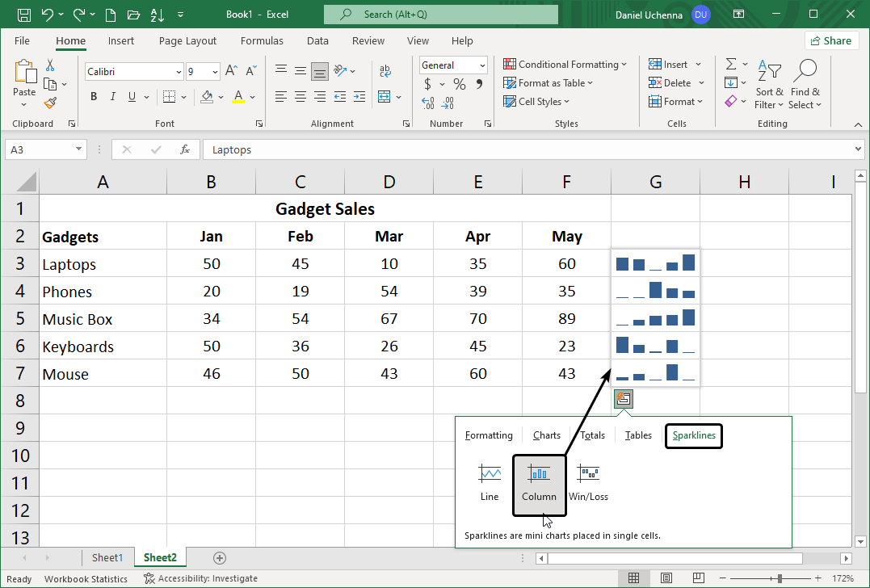Click the Share button
Screen dimensions: 870x588
[831, 40]
